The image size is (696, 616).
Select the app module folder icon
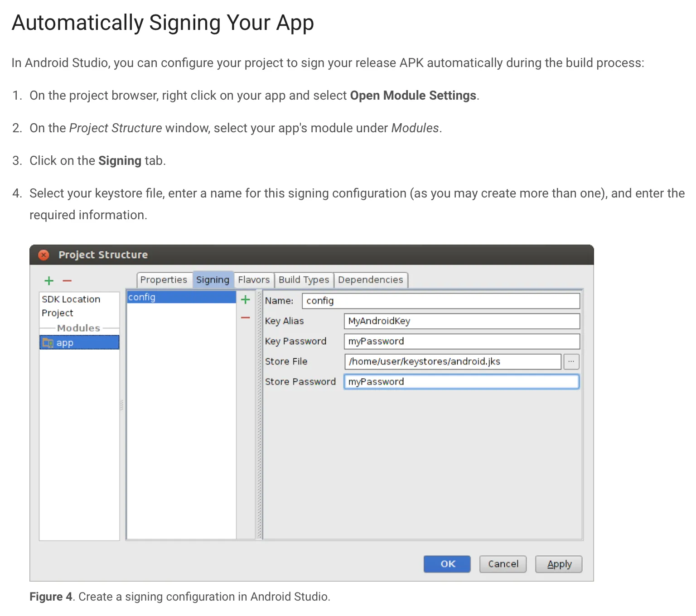pyautogui.click(x=47, y=342)
